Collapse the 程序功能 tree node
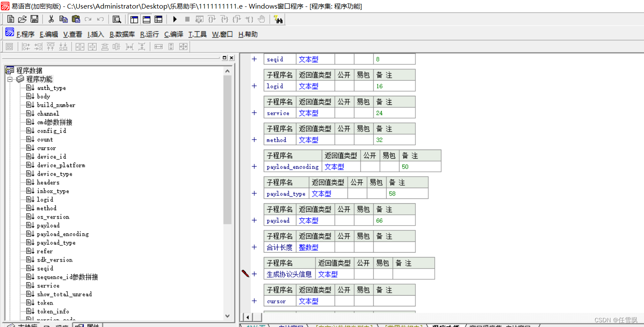This screenshot has height=327, width=644. point(10,79)
